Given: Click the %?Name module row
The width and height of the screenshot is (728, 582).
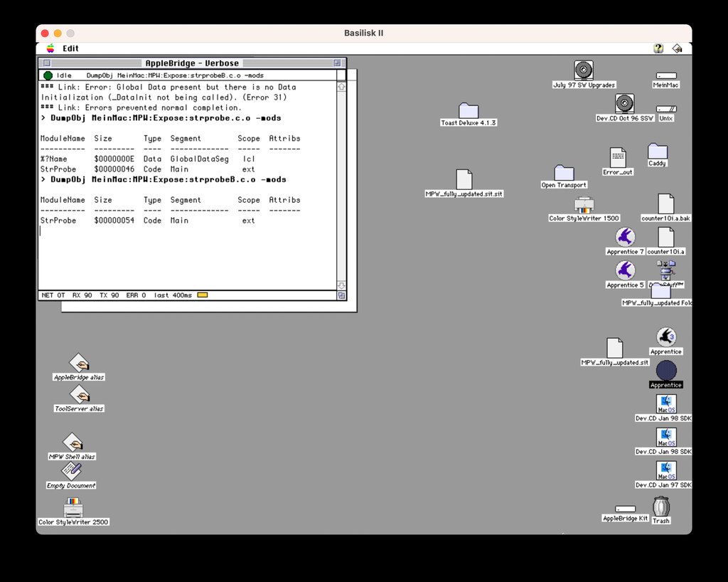Looking at the screenshot, I should pyautogui.click(x=149, y=159).
